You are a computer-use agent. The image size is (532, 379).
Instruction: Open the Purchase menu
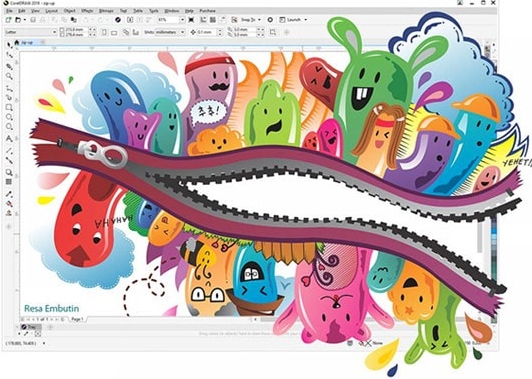[207, 11]
